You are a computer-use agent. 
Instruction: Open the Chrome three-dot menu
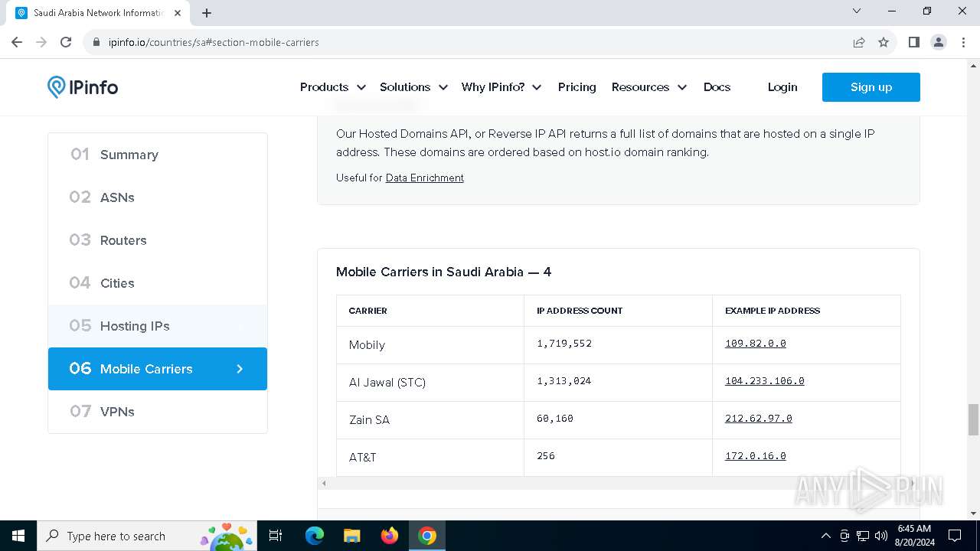click(x=963, y=42)
